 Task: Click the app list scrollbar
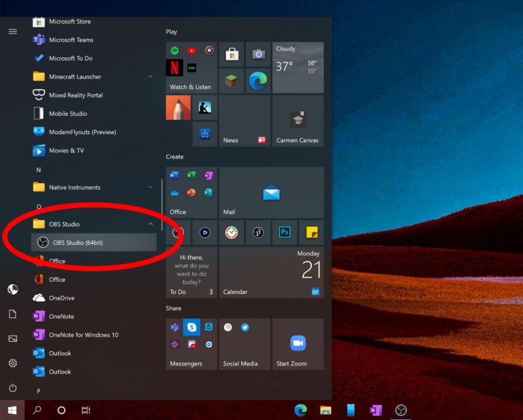(x=162, y=205)
